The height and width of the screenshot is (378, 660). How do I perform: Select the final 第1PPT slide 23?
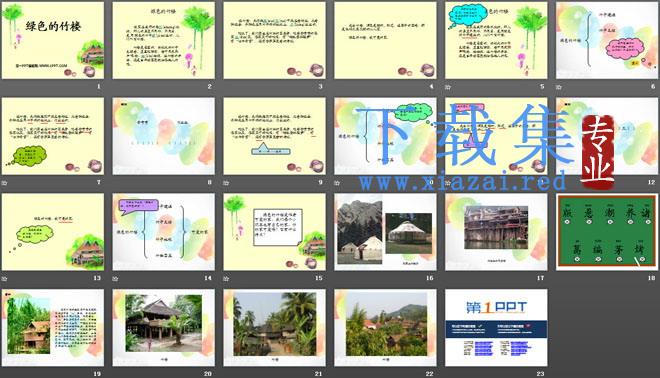496,327
